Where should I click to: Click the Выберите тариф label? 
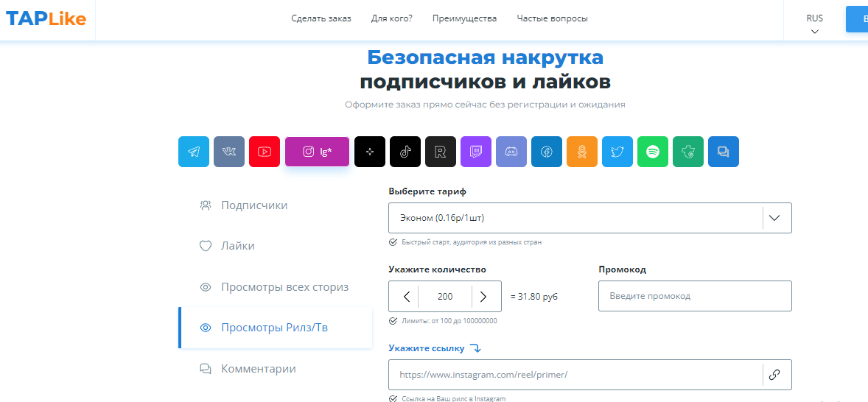click(427, 192)
